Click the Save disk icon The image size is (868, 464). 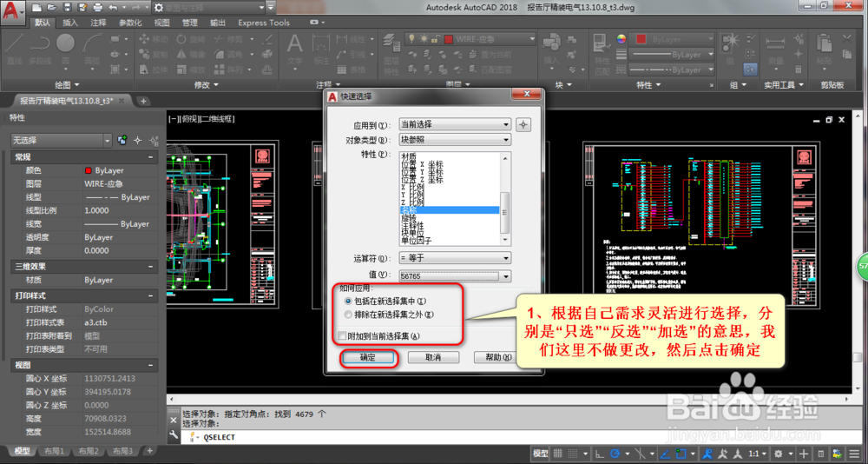[x=67, y=8]
